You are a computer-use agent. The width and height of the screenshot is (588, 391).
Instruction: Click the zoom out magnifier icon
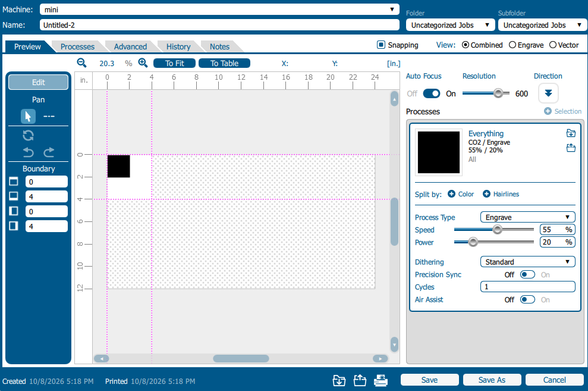click(81, 63)
